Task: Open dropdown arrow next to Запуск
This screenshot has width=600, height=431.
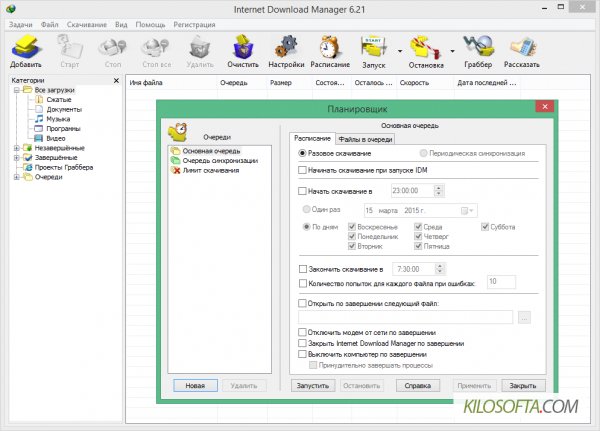Action: 400,51
